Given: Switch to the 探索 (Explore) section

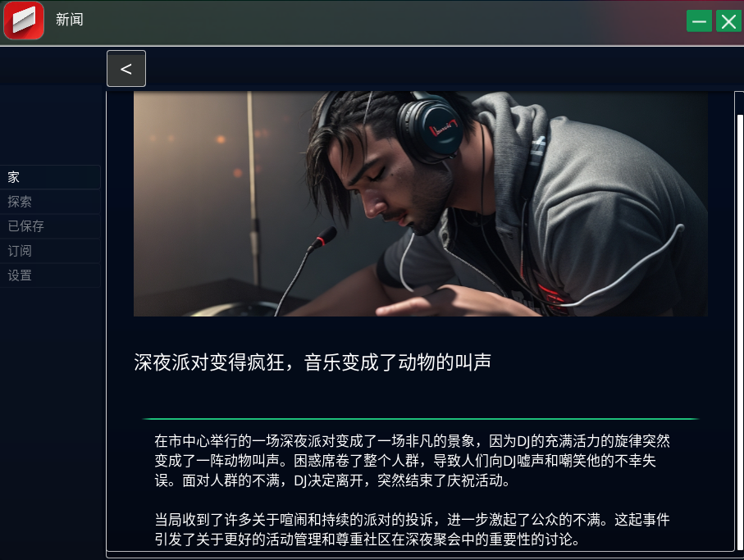Looking at the screenshot, I should tap(50, 202).
